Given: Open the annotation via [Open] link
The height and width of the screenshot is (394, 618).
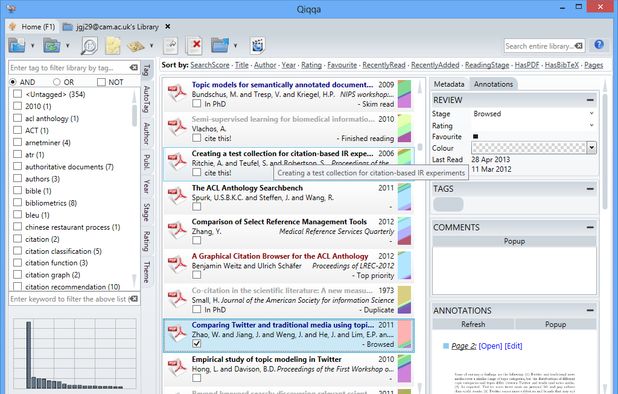Looking at the screenshot, I should point(490,346).
